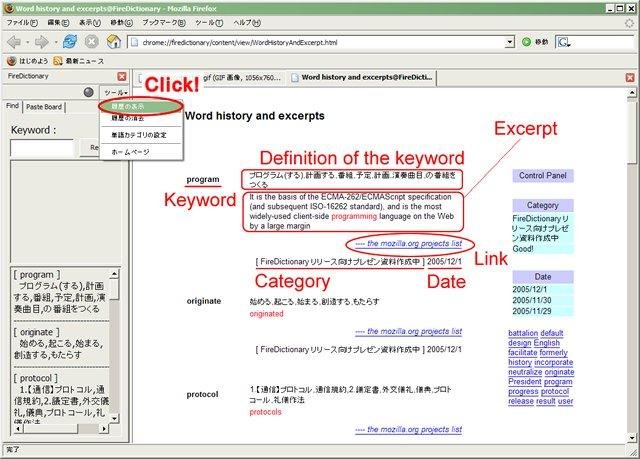Click the formerly word link
This screenshot has height=459, width=640.
click(553, 353)
